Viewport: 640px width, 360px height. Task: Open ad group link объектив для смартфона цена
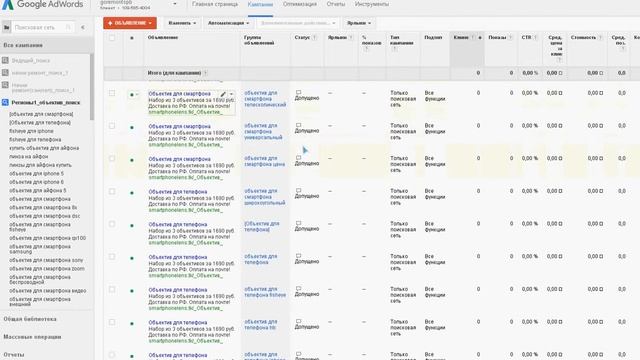point(264,161)
